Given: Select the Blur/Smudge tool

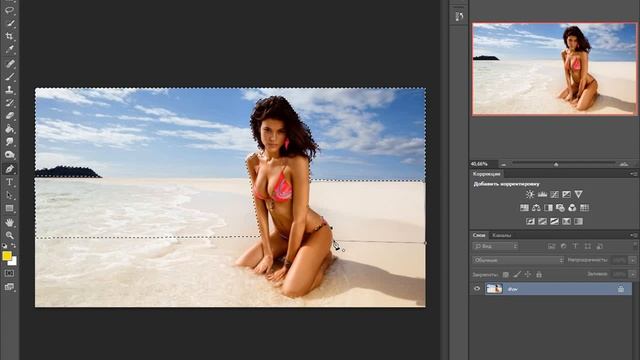Looking at the screenshot, I should [x=9, y=142].
